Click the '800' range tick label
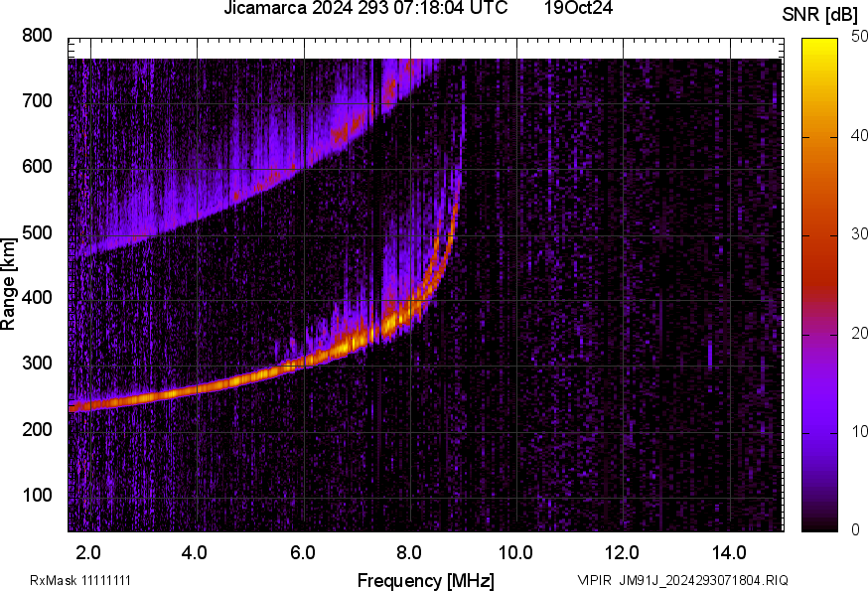Image resolution: width=868 pixels, height=591 pixels. pos(37,36)
